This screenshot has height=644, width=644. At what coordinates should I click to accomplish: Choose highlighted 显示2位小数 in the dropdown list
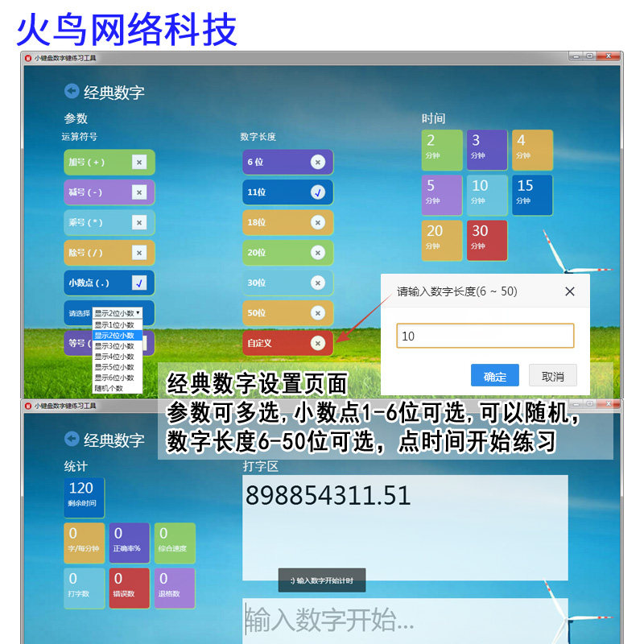click(118, 336)
